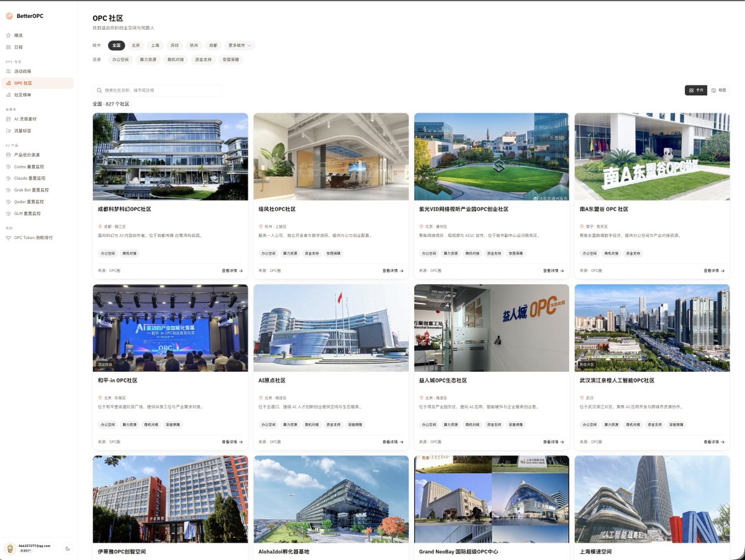The height and width of the screenshot is (560, 745).
Task: Toggle the 资金支持 resource filter chip
Action: tap(203, 60)
